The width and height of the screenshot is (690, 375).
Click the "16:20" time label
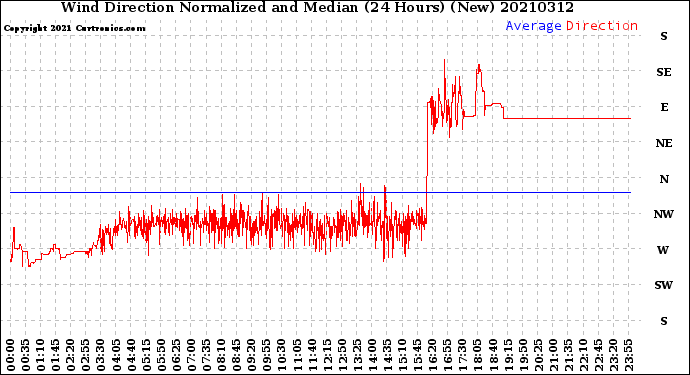click(x=433, y=355)
